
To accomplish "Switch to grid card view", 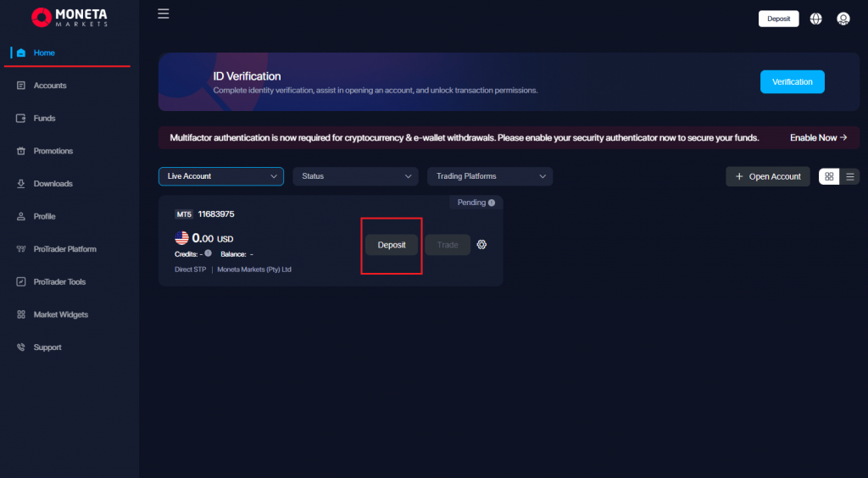I will [829, 176].
